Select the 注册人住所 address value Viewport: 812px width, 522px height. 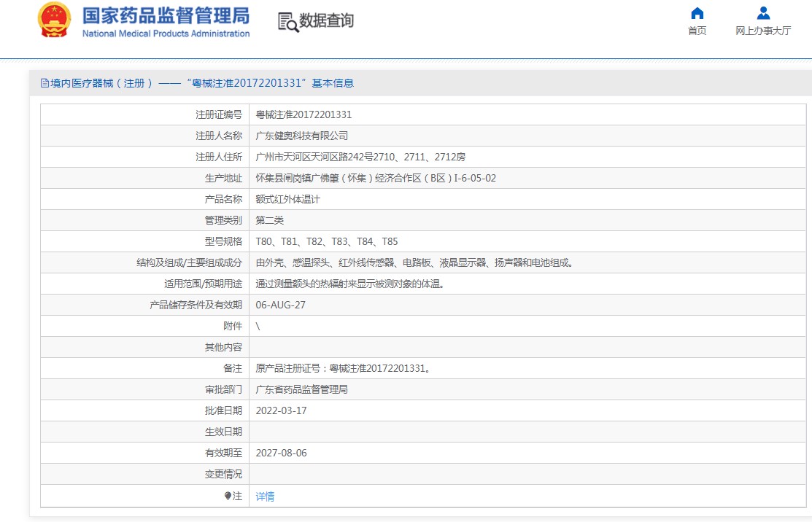click(x=360, y=157)
